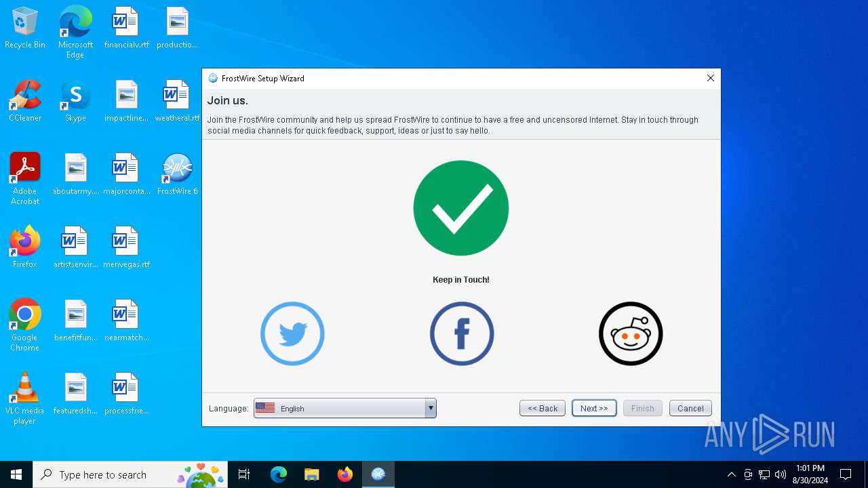This screenshot has width=868, height=488.
Task: Click the green checkmark graphic
Action: point(461,208)
